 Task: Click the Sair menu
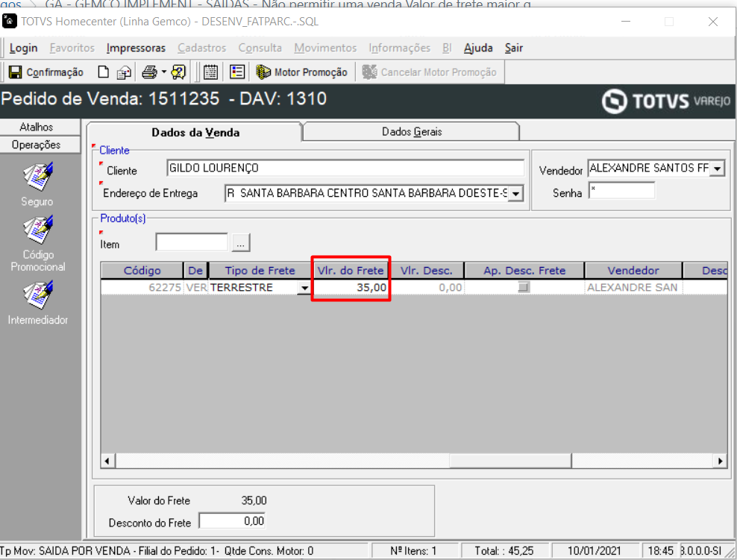point(514,48)
